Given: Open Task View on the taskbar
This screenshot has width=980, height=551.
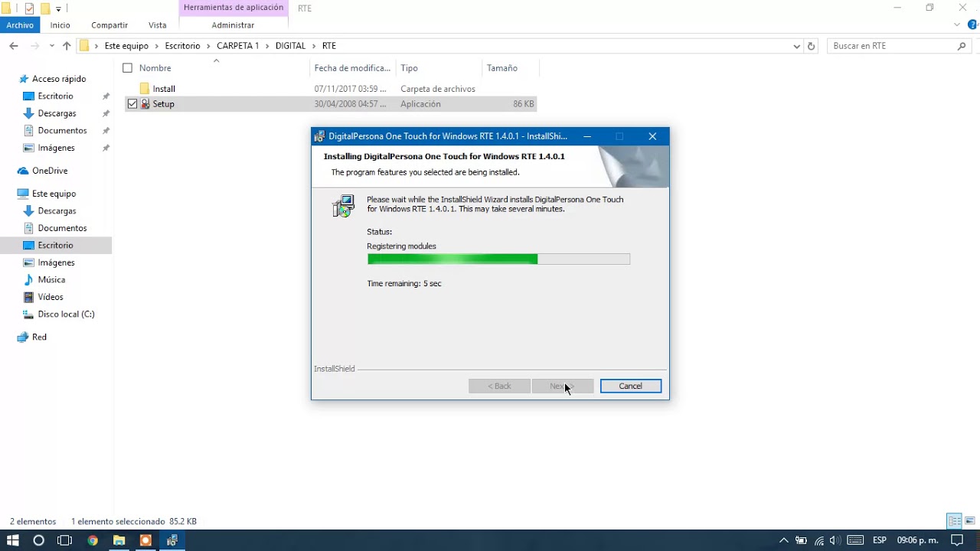Looking at the screenshot, I should (x=65, y=540).
